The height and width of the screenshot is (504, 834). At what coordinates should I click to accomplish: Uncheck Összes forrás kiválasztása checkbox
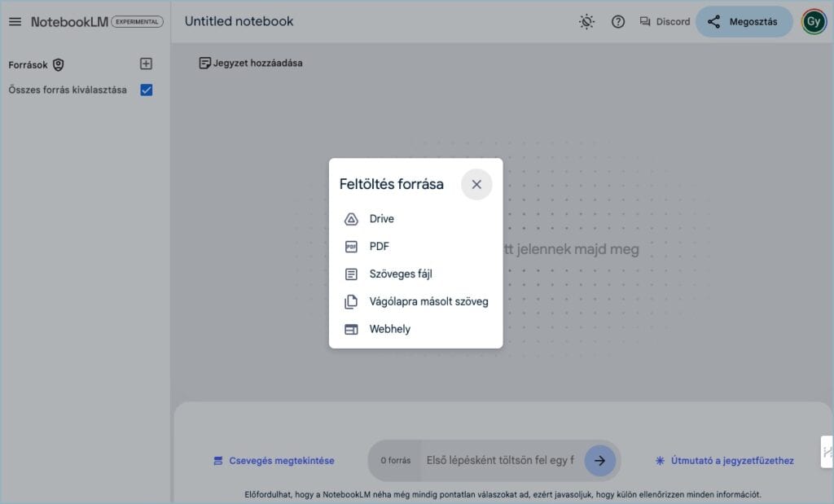(147, 90)
